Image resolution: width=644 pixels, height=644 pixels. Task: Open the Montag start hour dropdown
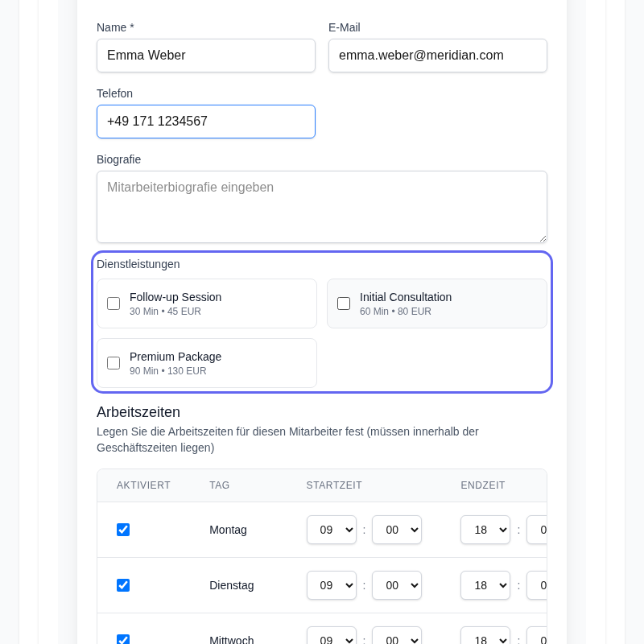(x=332, y=530)
